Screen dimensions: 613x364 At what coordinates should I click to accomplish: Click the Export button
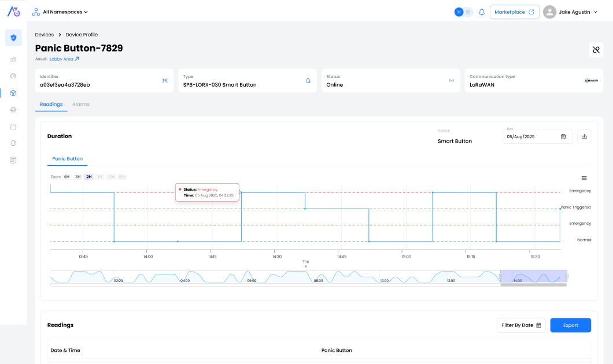coord(570,325)
